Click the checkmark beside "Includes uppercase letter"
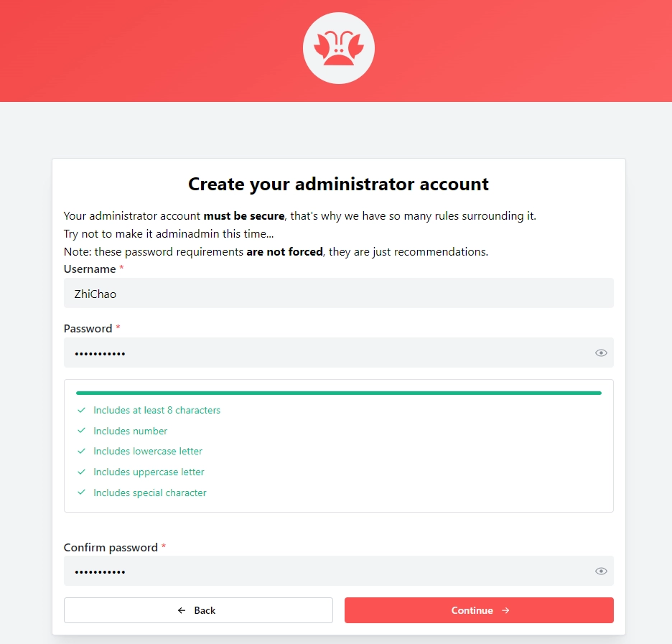This screenshot has height=644, width=672. pyautogui.click(x=81, y=472)
